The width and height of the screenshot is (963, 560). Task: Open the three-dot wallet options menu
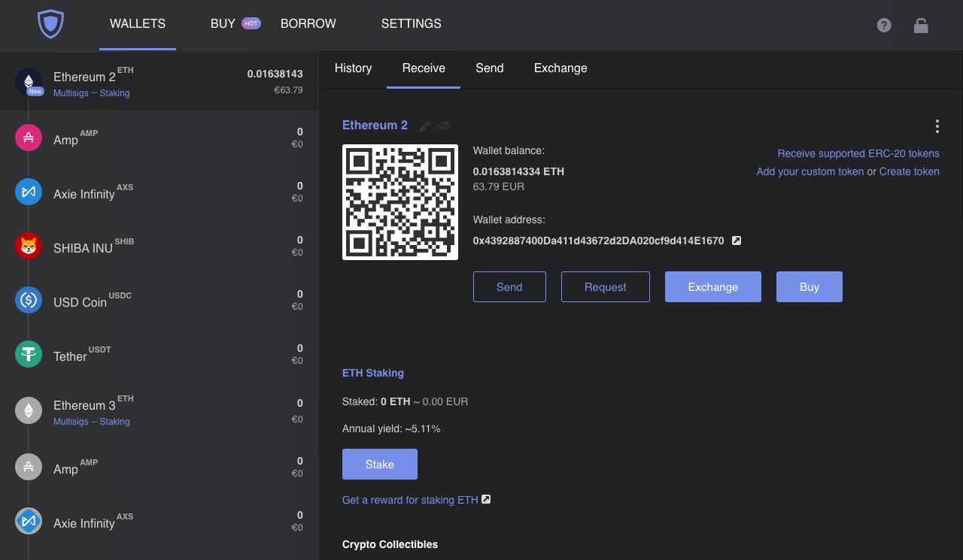(937, 126)
